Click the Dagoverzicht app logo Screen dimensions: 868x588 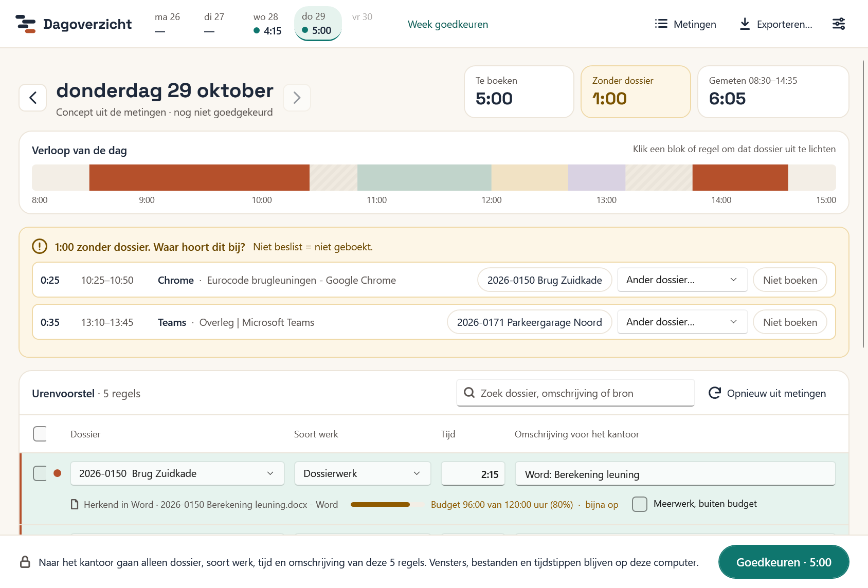pos(26,24)
